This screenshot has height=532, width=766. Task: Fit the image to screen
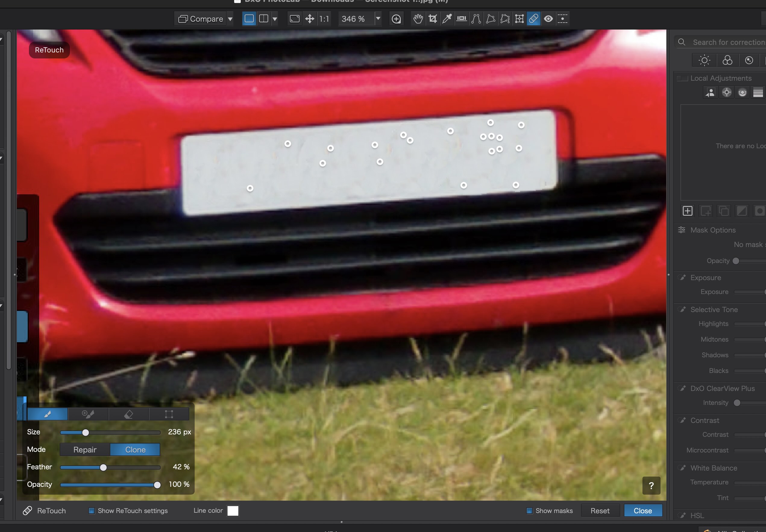tap(295, 19)
